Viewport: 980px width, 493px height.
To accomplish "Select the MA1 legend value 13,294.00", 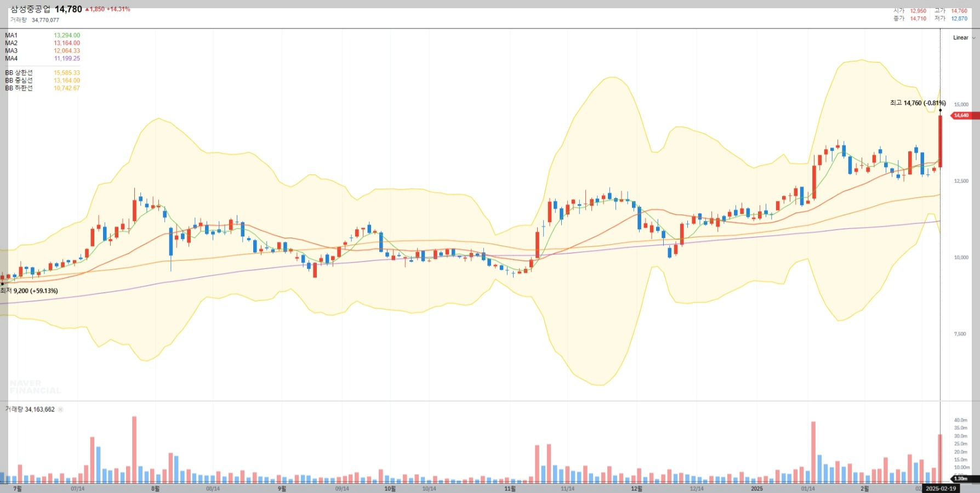I will click(x=67, y=36).
